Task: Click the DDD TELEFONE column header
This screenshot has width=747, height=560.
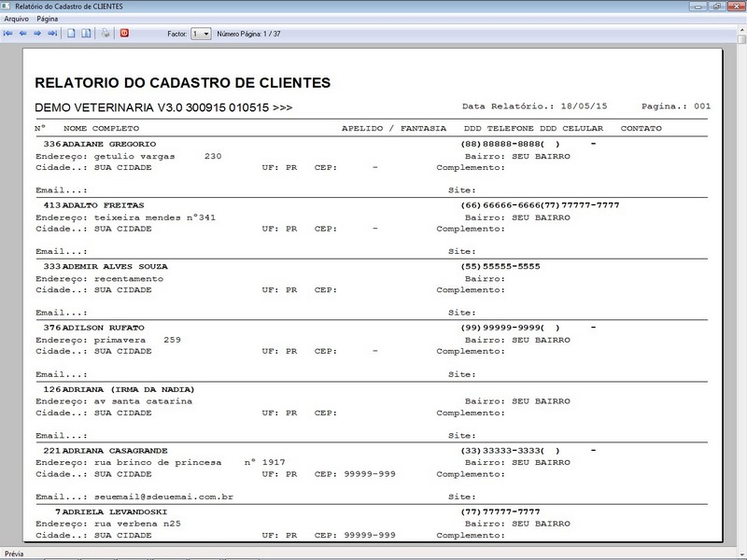Action: [x=499, y=129]
